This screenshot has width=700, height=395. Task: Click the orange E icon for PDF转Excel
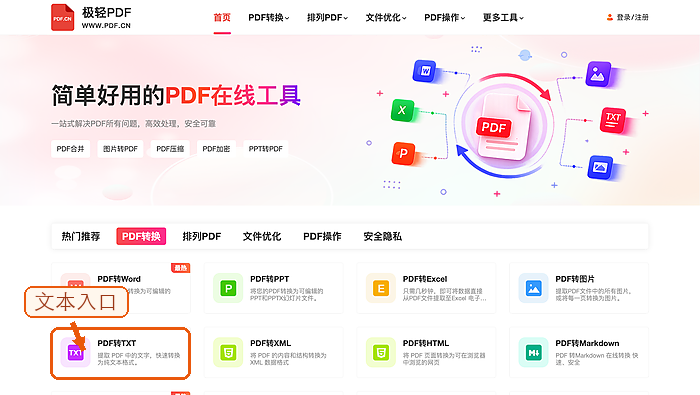(381, 288)
